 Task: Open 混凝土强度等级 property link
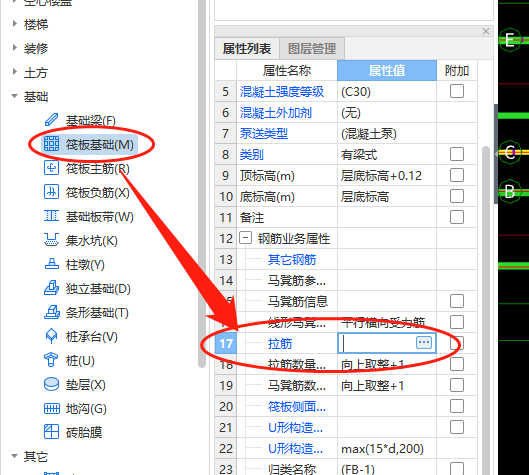[282, 92]
